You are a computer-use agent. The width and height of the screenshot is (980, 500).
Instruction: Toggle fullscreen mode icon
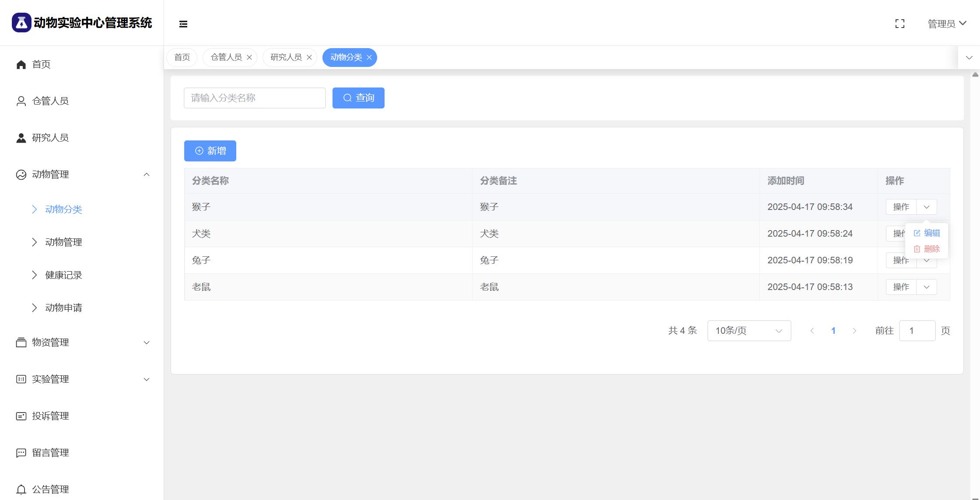click(899, 24)
